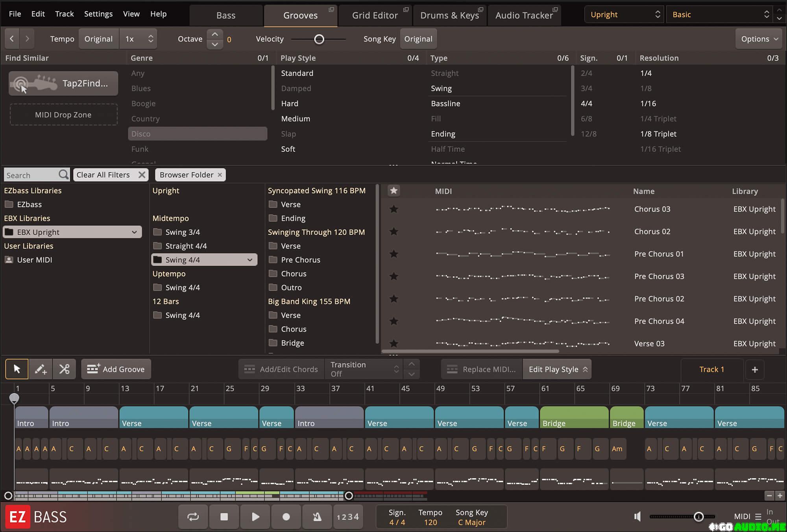
Task: Click Add Groove button
Action: point(116,369)
